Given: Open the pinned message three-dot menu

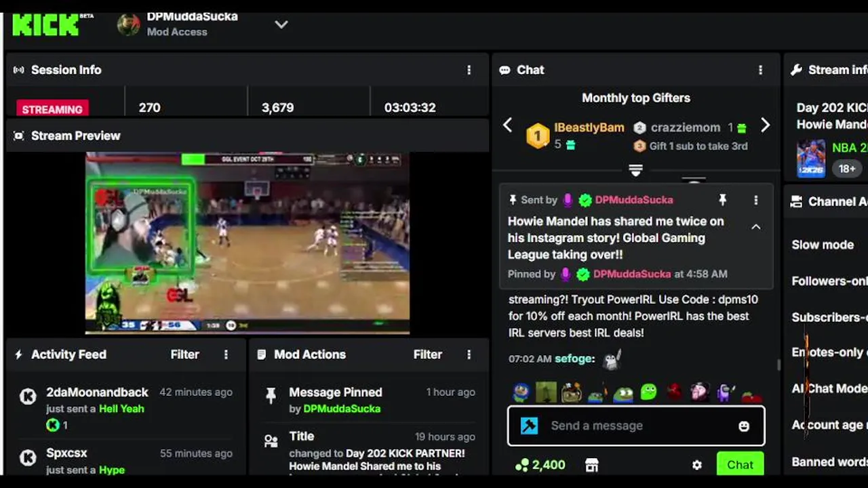Looking at the screenshot, I should 755,200.
